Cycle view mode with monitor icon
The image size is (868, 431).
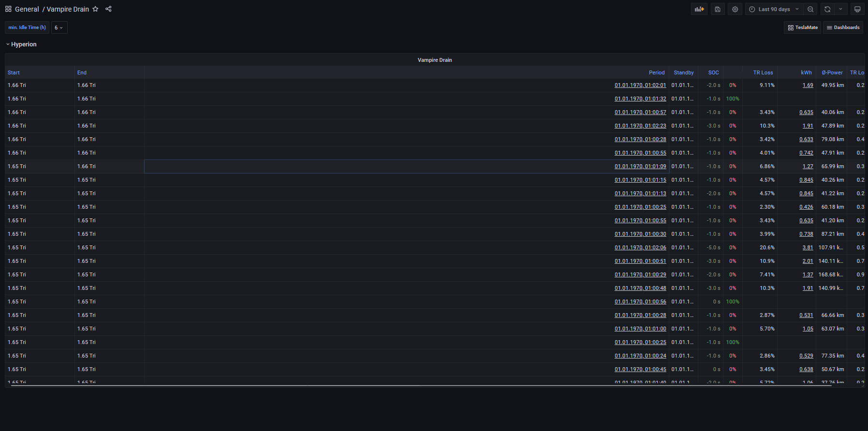(x=857, y=9)
